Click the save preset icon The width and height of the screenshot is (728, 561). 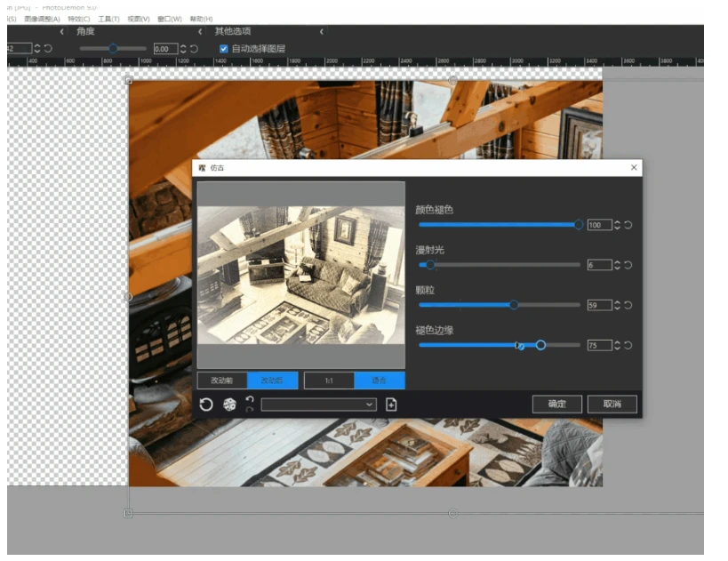tap(391, 405)
